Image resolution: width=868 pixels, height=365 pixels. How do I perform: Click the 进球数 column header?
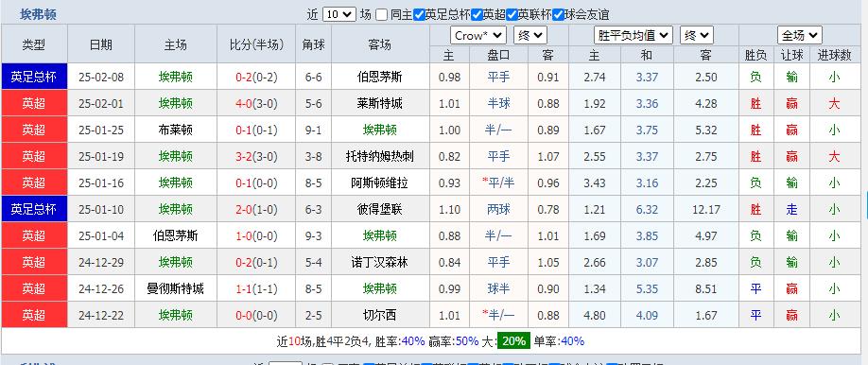click(x=834, y=56)
